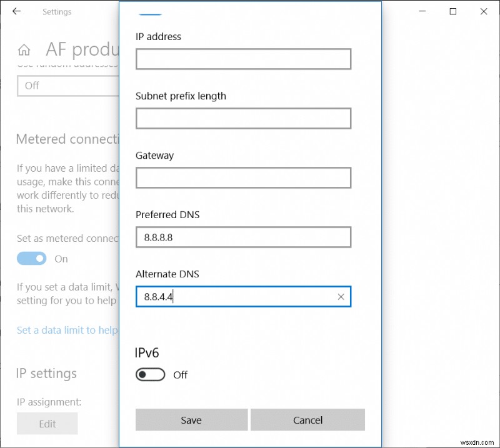
Task: Click the Settings label in the title bar
Action: pyautogui.click(x=57, y=11)
